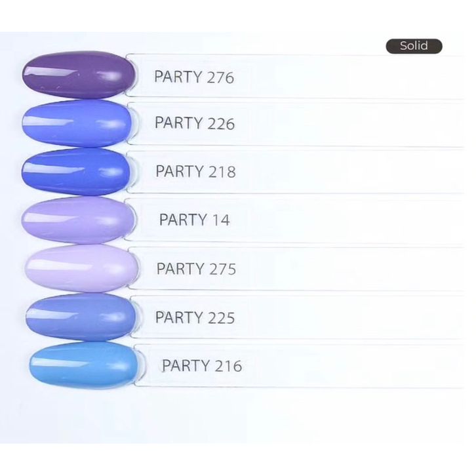Click the clear stick's far right end beside PARTY 14

pyautogui.click(x=456, y=220)
